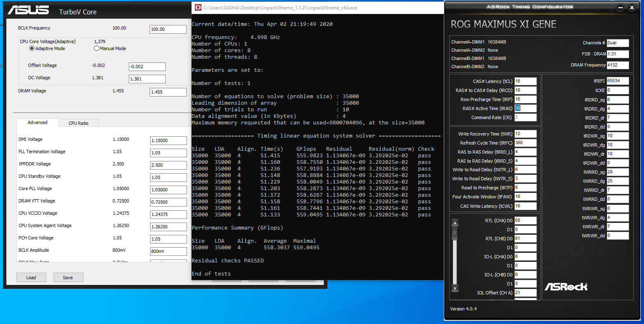644x324 pixels.
Task: Open the Advanced tab in TurboV Core
Action: (x=37, y=122)
